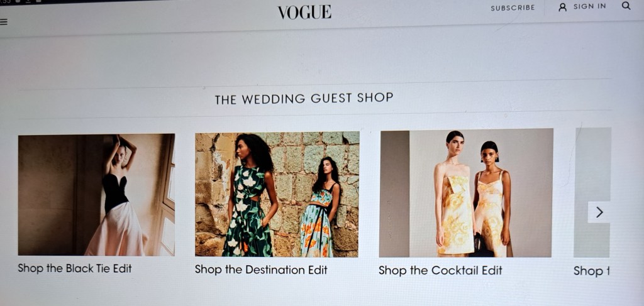
Task: Click the model in yellow spaghetti-strap dress
Action: (492, 199)
